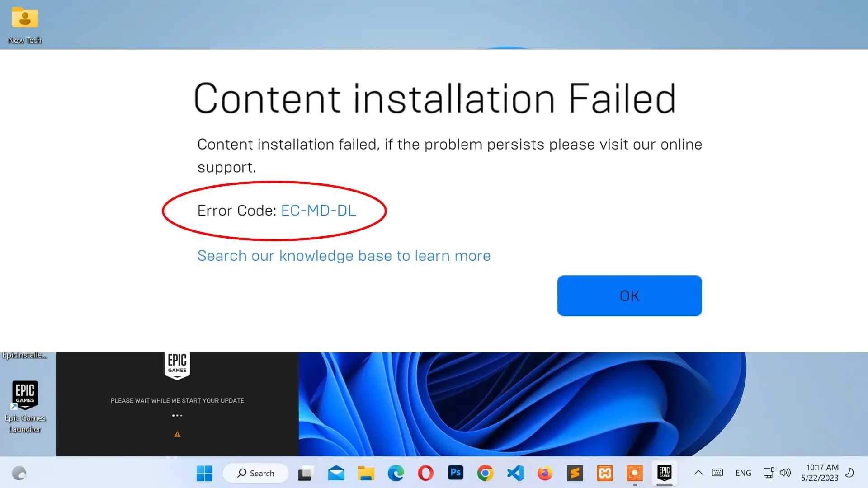Image resolution: width=868 pixels, height=488 pixels.
Task: Select the Firefox browser icon
Action: click(x=544, y=473)
